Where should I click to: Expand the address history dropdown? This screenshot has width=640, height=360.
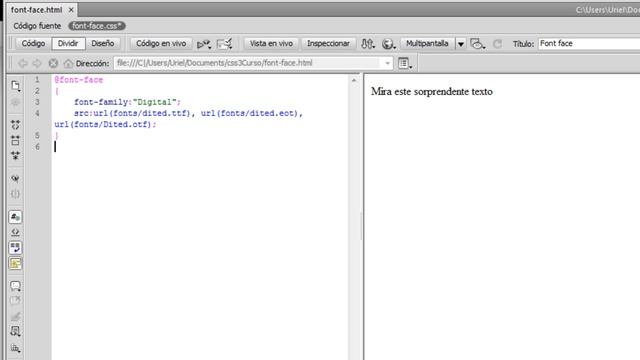pyautogui.click(x=387, y=63)
